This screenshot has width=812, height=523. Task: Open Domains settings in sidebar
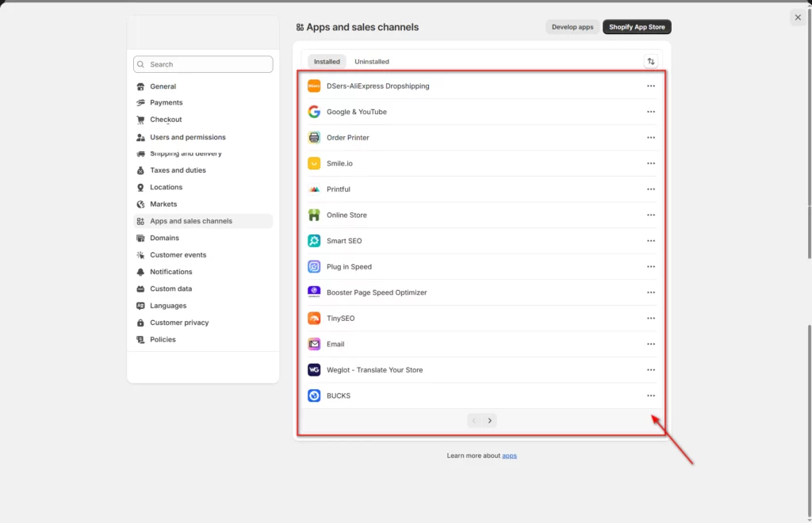tap(203, 238)
